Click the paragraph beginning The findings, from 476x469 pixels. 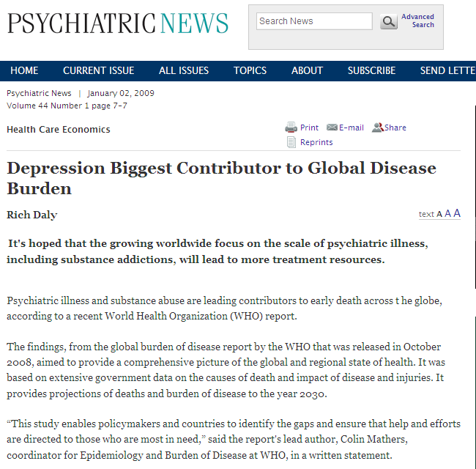(x=226, y=370)
